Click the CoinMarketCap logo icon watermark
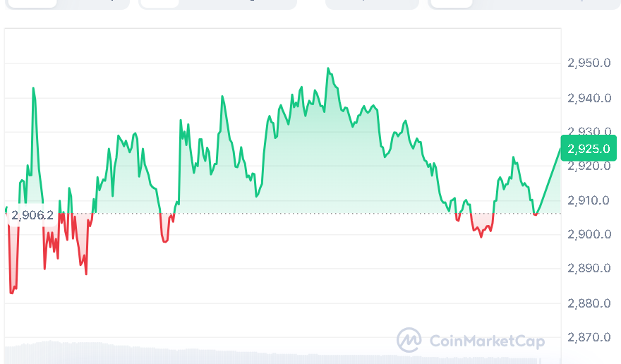The image size is (621, 364). point(409,341)
